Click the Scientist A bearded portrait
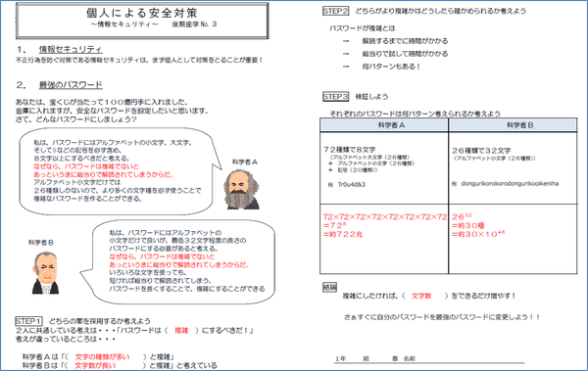 [242, 189]
